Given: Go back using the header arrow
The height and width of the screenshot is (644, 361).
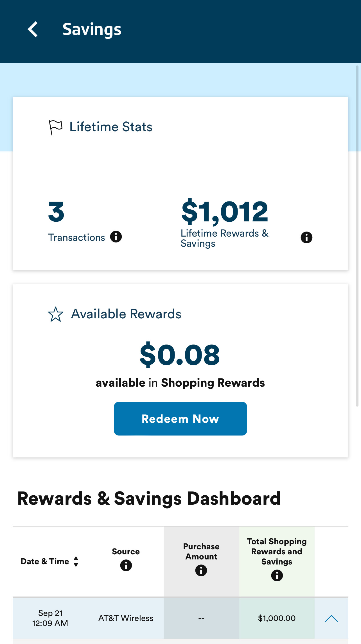Looking at the screenshot, I should pos(33,30).
